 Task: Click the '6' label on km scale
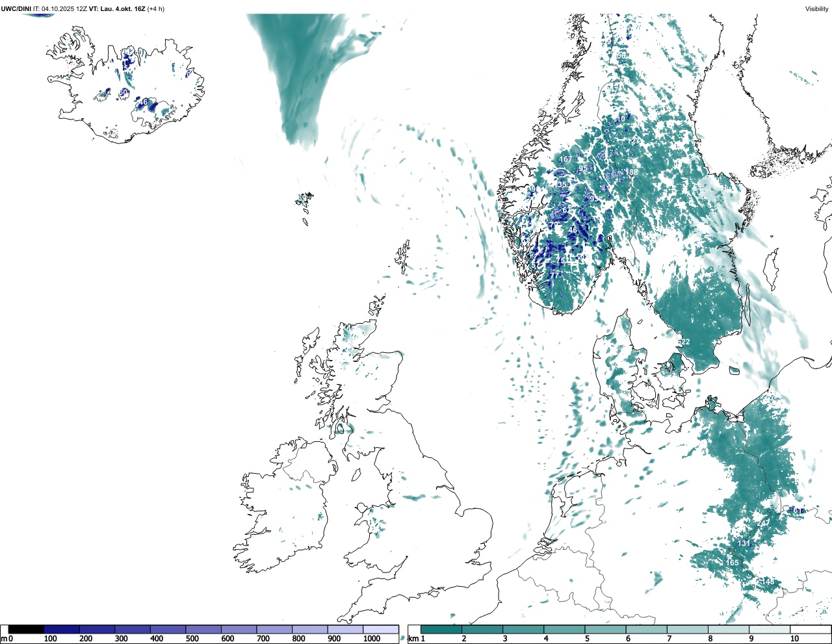coord(629,639)
